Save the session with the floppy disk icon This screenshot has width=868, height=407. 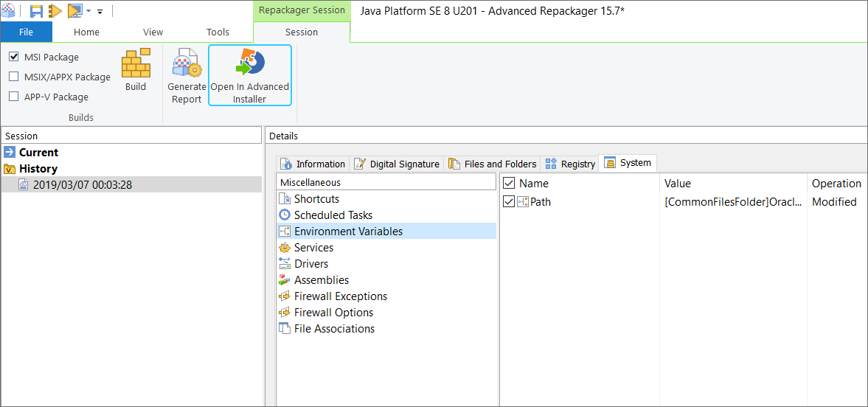pos(37,11)
